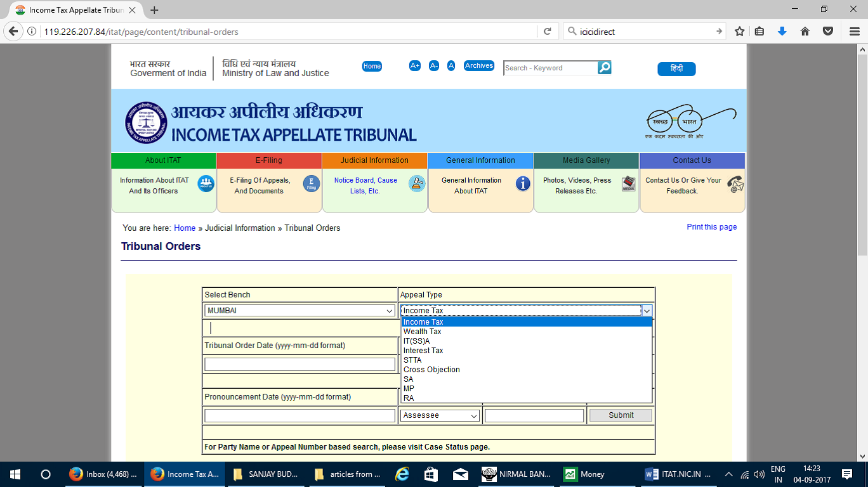Select Cross Objection option in list
Image resolution: width=868 pixels, height=487 pixels.
431,370
